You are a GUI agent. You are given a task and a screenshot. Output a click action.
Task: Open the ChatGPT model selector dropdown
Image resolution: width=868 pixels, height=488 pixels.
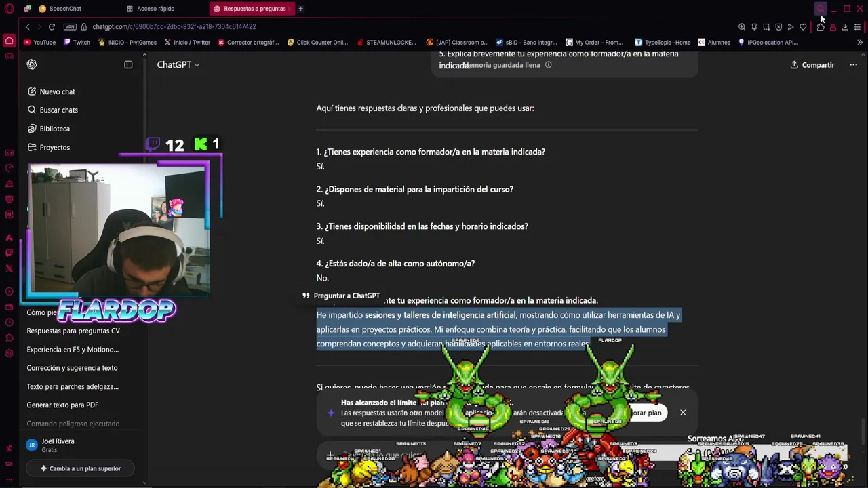point(178,65)
